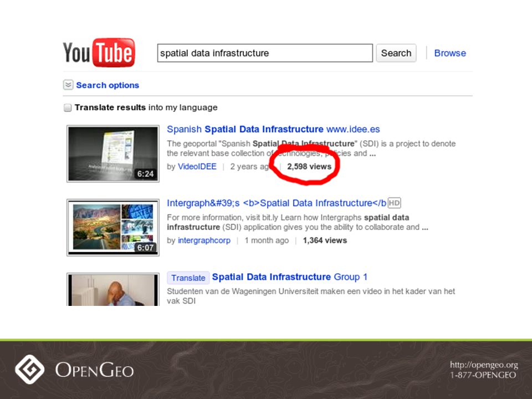Open the Spanish Spatial Data Infrastructure www.idee.es video thumbnail
Image resolution: width=532 pixels, height=399 pixels.
[113, 154]
